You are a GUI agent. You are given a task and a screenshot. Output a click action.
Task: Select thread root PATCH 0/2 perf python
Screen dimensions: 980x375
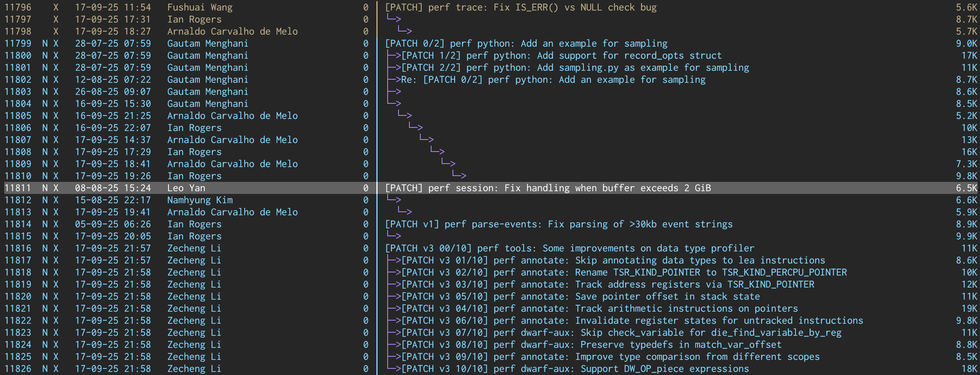click(526, 44)
